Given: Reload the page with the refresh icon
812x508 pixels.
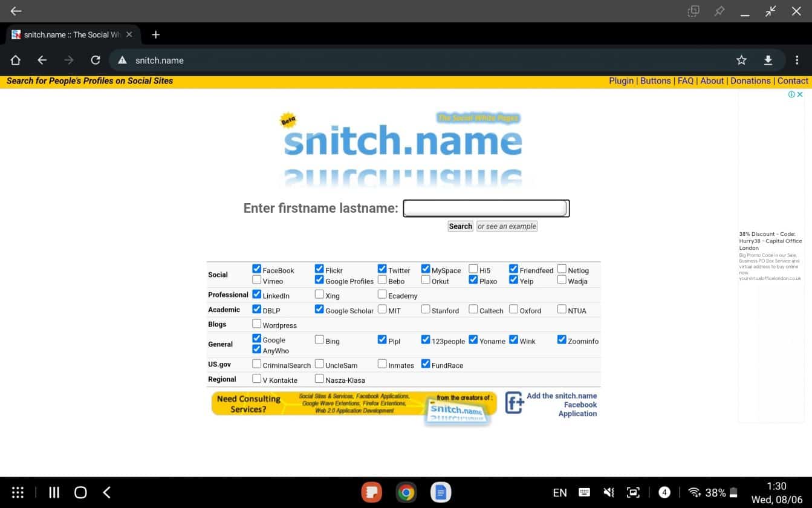Looking at the screenshot, I should pos(96,60).
